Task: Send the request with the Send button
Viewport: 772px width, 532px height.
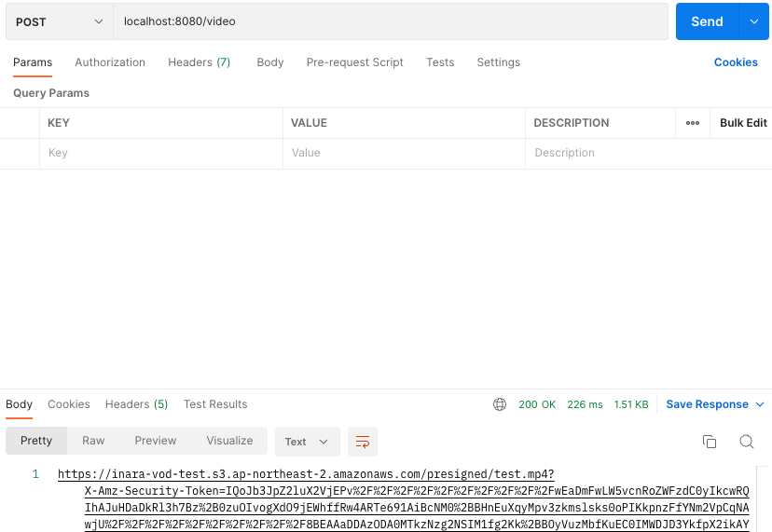Action: (707, 21)
